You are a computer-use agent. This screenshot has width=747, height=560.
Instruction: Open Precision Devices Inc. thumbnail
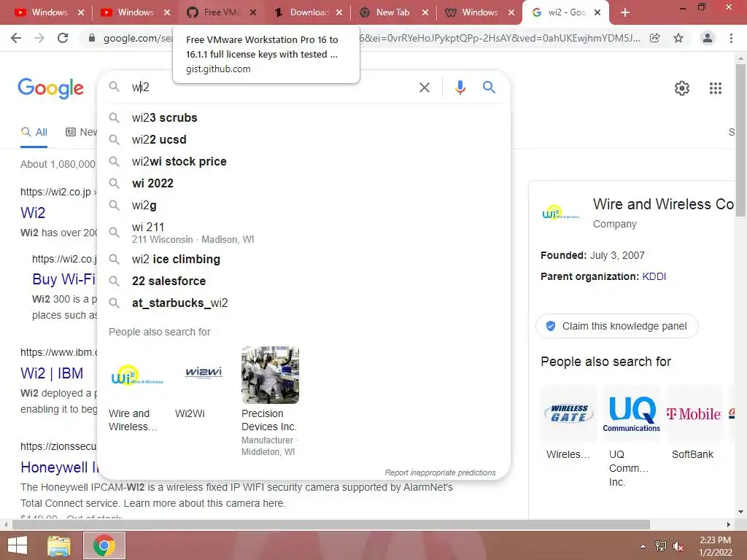pos(270,376)
